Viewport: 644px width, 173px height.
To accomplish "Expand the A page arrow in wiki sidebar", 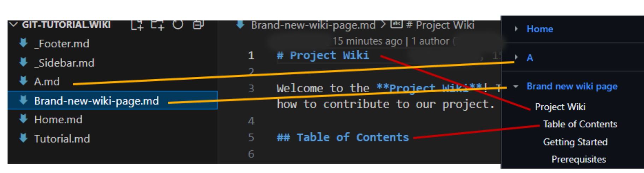I will 516,57.
